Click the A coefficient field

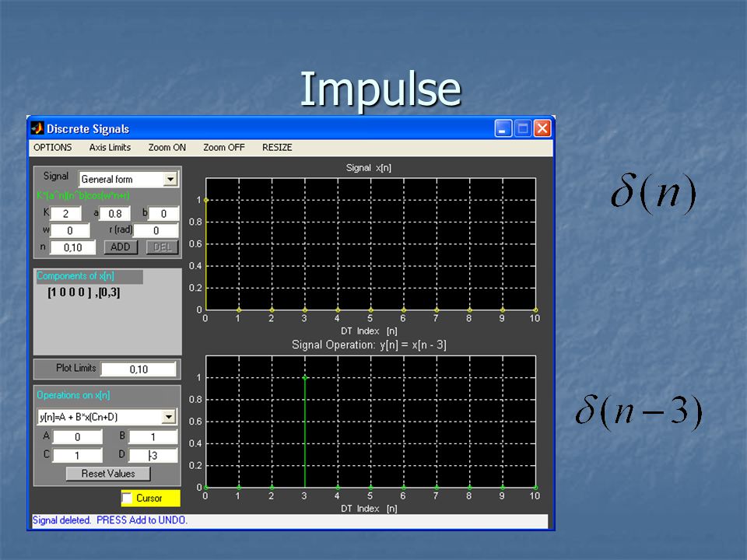(x=78, y=436)
